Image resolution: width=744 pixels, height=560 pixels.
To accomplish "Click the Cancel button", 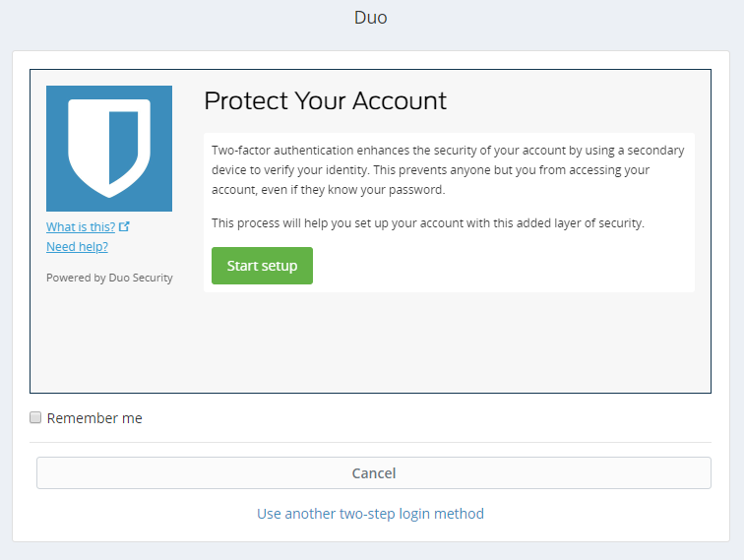I will click(x=374, y=472).
